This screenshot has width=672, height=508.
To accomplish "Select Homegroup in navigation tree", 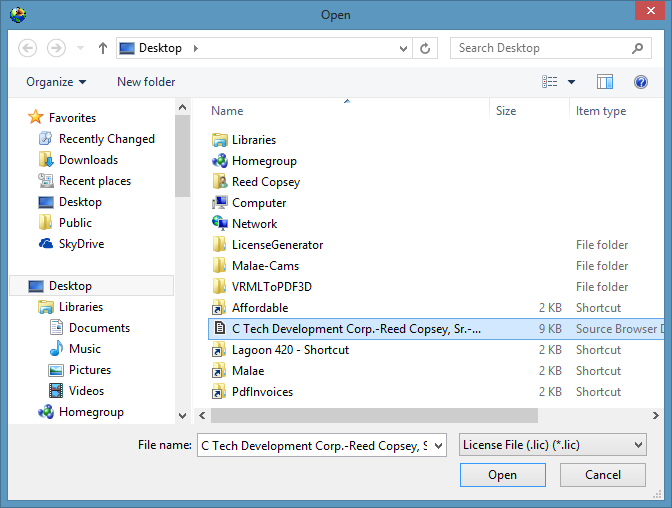I will tap(91, 412).
